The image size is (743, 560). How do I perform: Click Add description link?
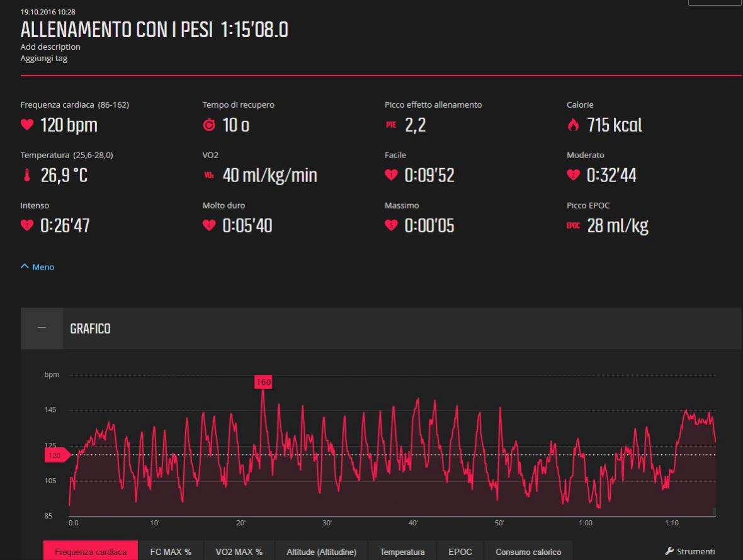coord(50,47)
